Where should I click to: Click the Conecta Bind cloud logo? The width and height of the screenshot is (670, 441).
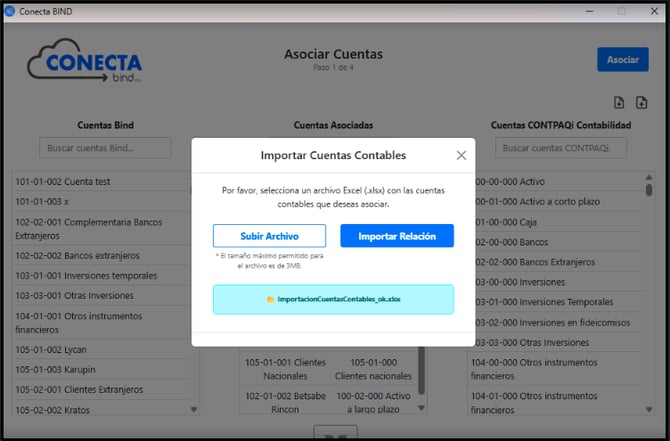click(85, 60)
